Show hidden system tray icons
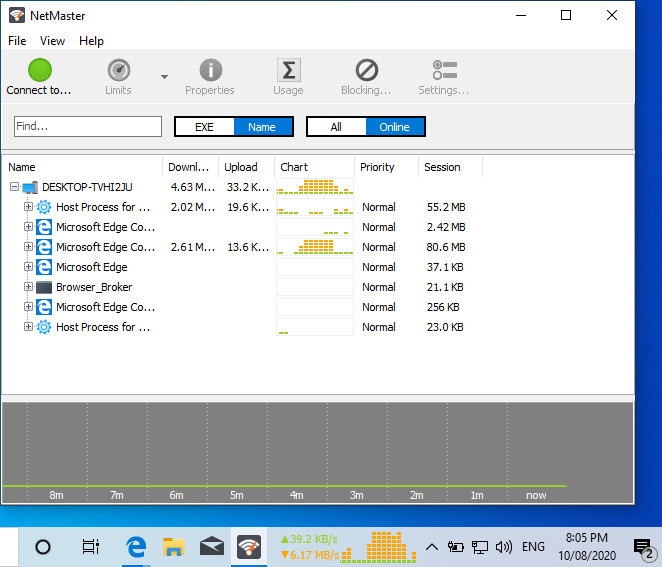The height and width of the screenshot is (567, 662). pos(431,547)
